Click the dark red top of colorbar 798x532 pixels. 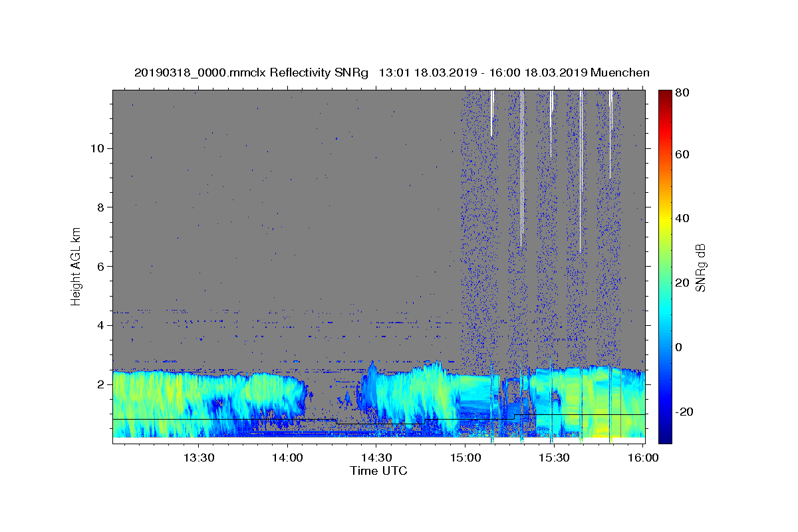[x=664, y=95]
